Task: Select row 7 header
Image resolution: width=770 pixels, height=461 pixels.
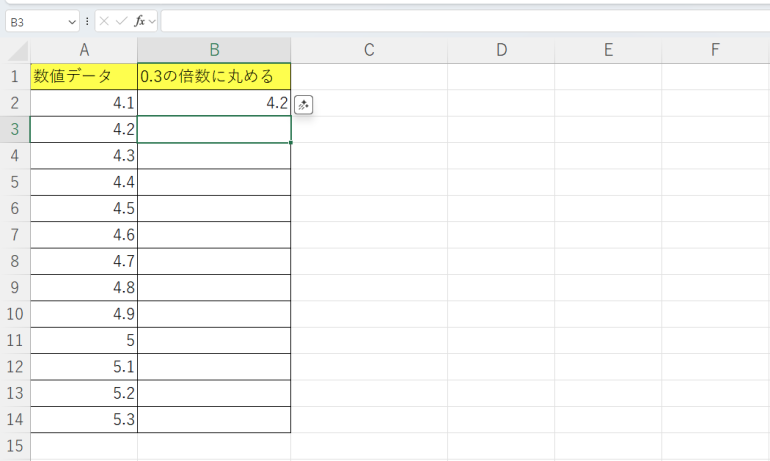Action: [15, 235]
